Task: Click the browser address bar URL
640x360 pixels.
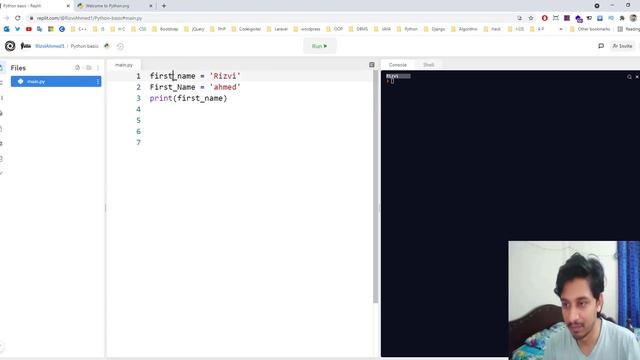Action: tap(89, 18)
